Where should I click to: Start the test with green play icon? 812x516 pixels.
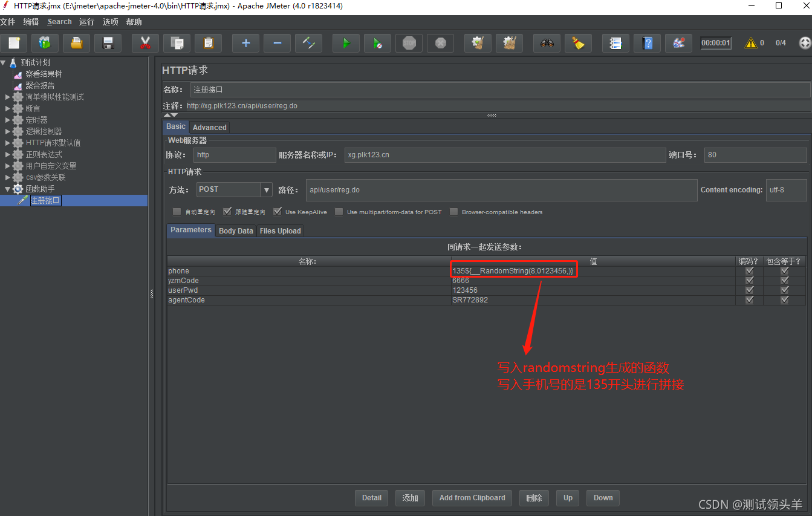(346, 43)
